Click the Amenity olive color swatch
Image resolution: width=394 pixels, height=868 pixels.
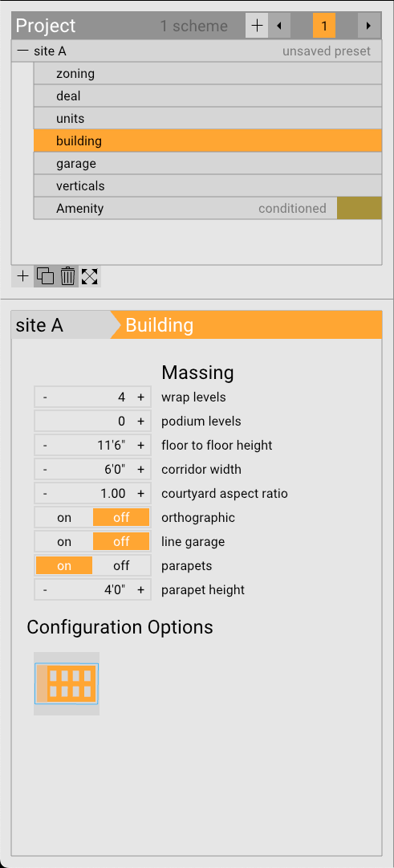tap(359, 208)
